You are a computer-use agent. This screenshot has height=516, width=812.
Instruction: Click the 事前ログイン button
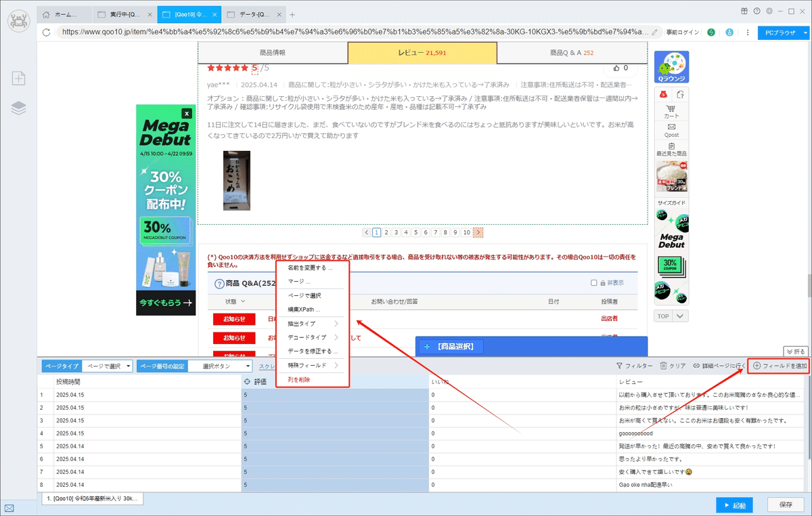681,32
